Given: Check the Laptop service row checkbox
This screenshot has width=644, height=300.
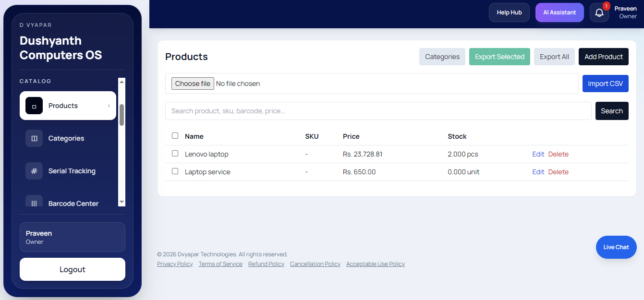Looking at the screenshot, I should 175,171.
